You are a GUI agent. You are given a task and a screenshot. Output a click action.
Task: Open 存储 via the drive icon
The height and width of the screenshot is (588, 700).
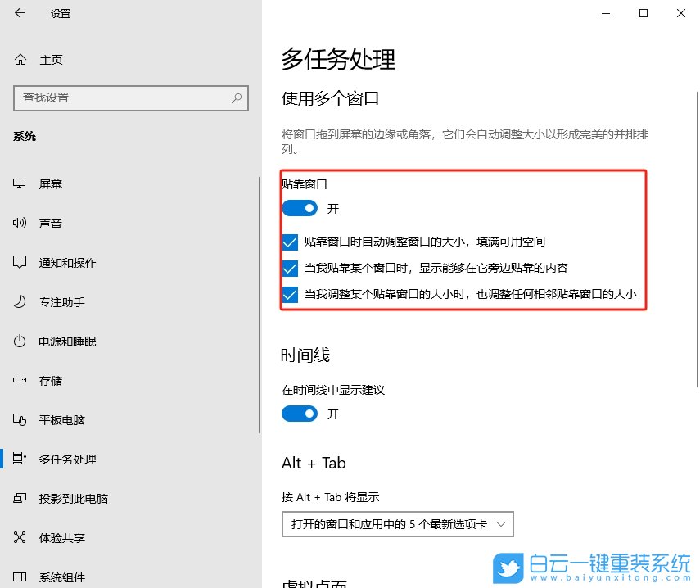pos(20,380)
